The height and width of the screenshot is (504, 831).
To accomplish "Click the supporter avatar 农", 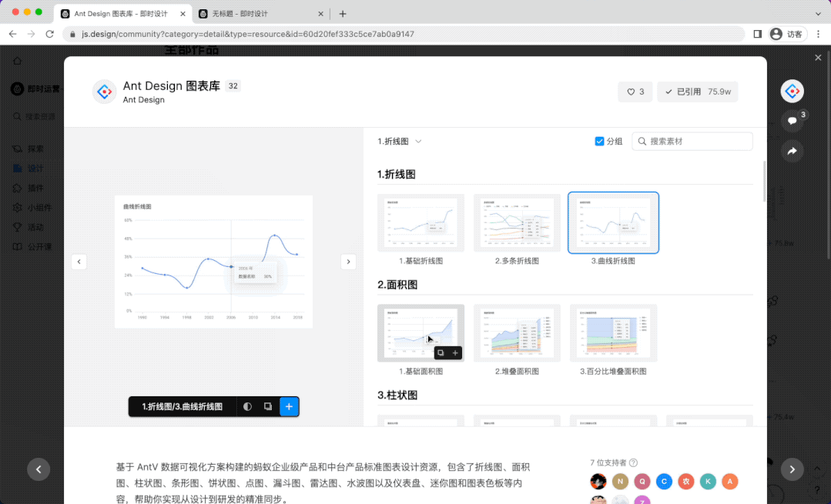I will 685,481.
